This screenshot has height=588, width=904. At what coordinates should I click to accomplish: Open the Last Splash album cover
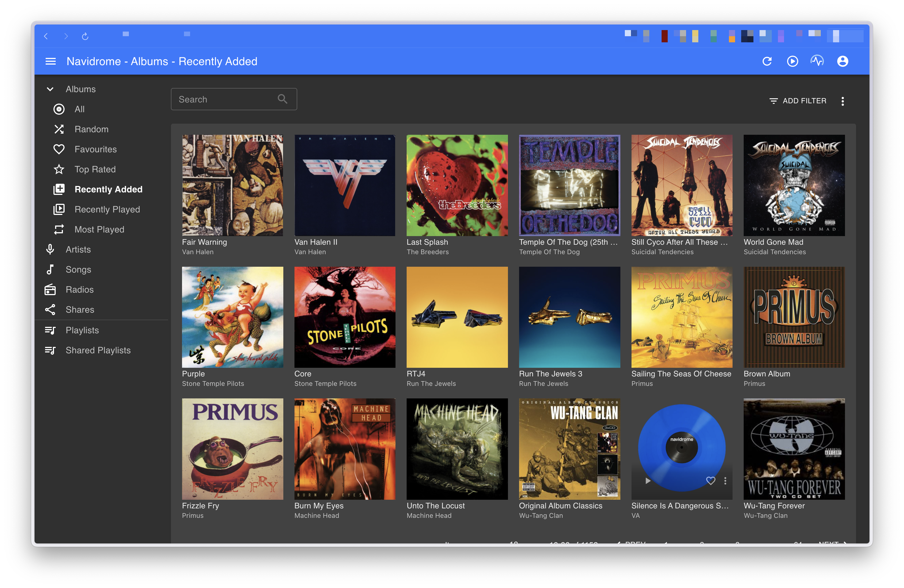click(x=457, y=185)
